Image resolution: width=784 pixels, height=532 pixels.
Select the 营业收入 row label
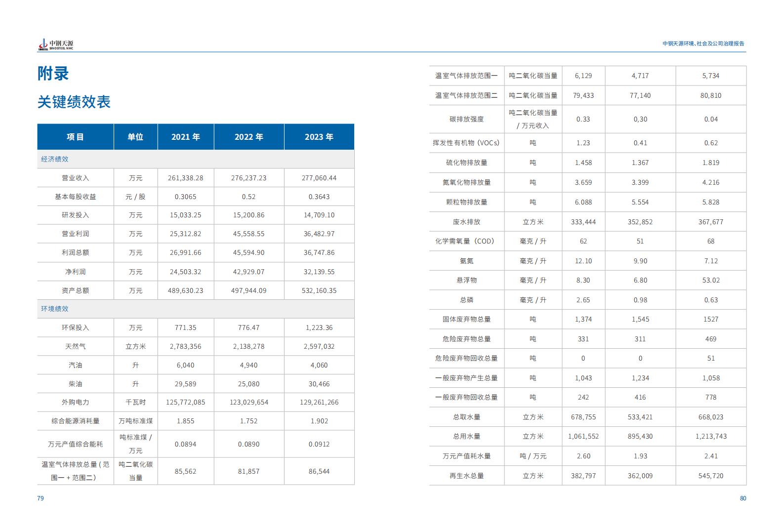(75, 178)
